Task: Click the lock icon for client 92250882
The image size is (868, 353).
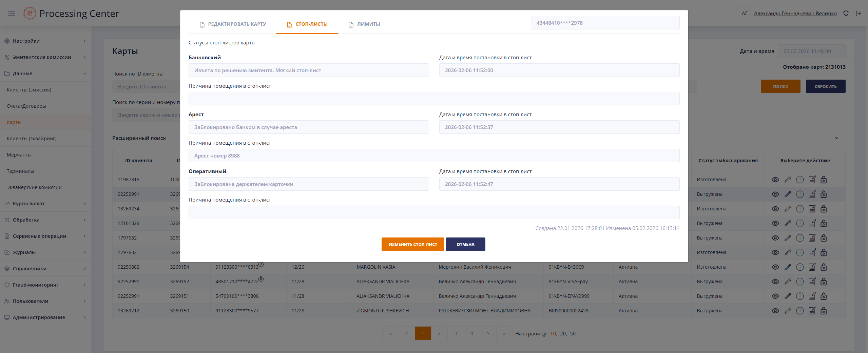Action: (x=823, y=267)
